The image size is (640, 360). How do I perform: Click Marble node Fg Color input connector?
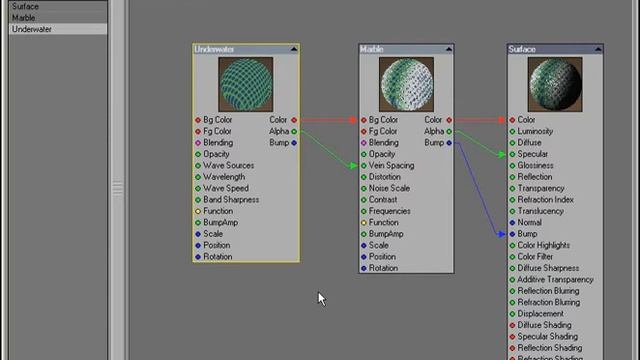pyautogui.click(x=364, y=131)
